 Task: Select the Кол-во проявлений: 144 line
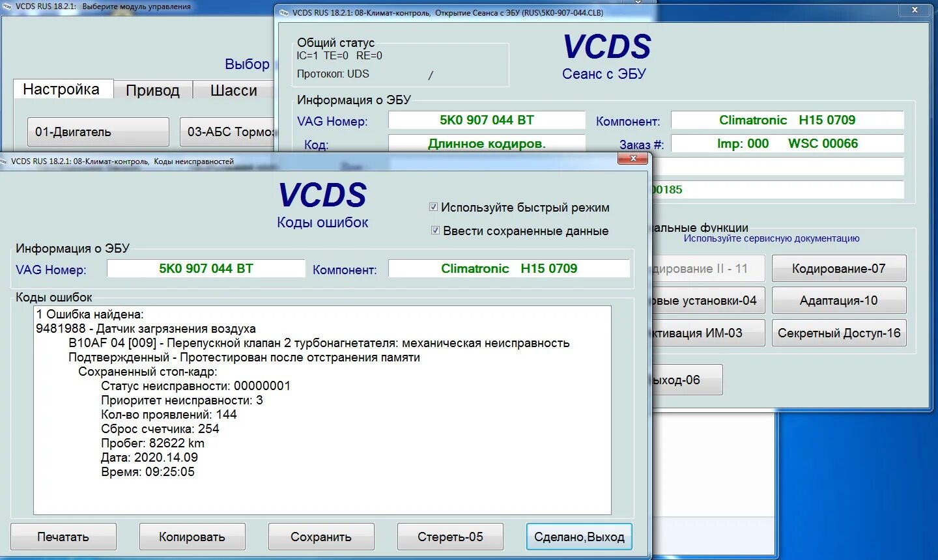tap(169, 415)
